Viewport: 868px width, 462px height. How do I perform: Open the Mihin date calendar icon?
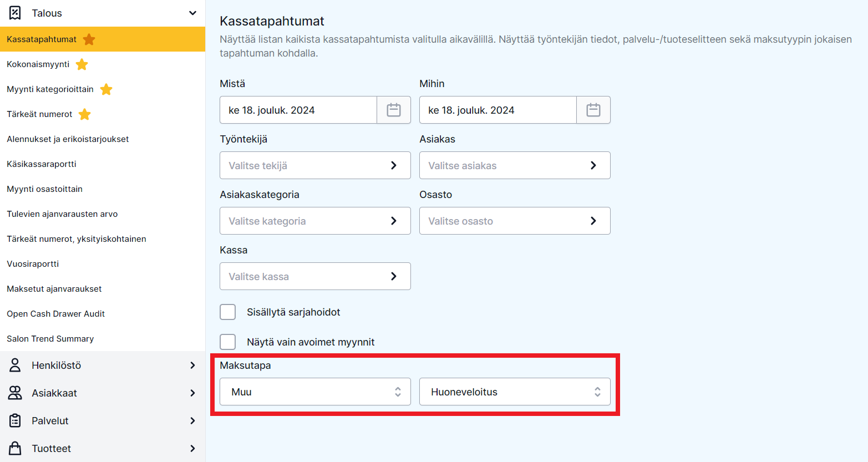593,110
